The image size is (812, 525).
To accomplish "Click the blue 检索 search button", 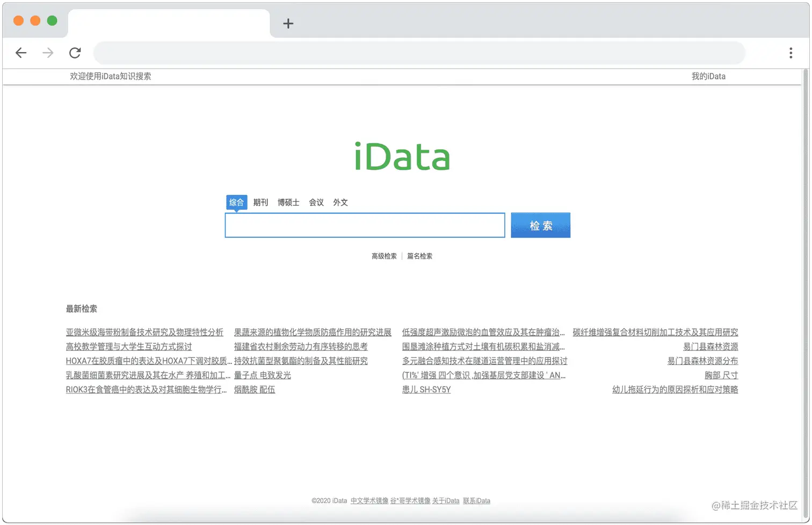I will pos(540,225).
